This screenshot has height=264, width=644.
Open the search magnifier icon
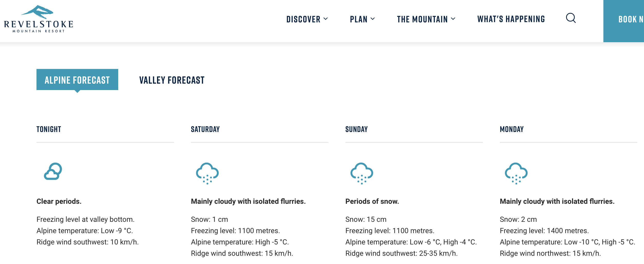(x=571, y=18)
